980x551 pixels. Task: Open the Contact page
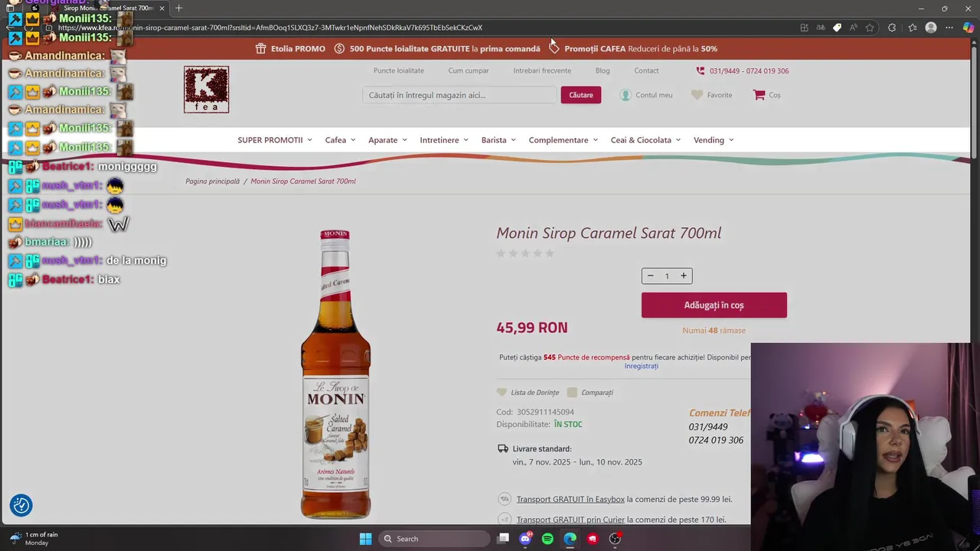[x=646, y=70]
